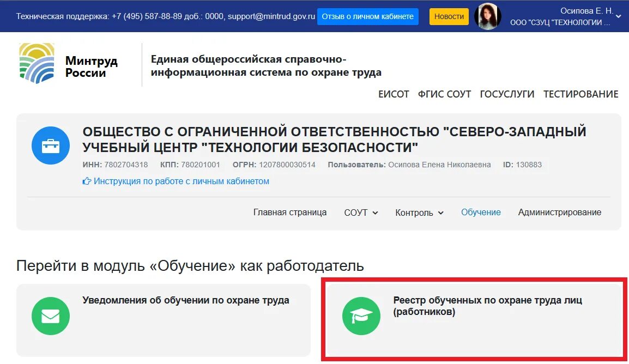
Task: Click the ИНН value 7802704318
Action: click(126, 165)
